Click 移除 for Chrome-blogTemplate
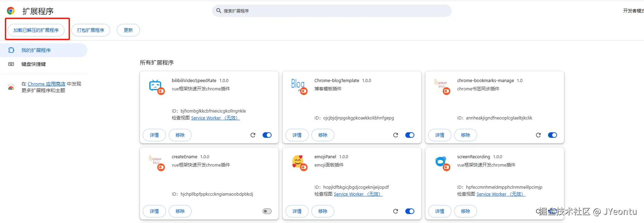 [x=323, y=135]
